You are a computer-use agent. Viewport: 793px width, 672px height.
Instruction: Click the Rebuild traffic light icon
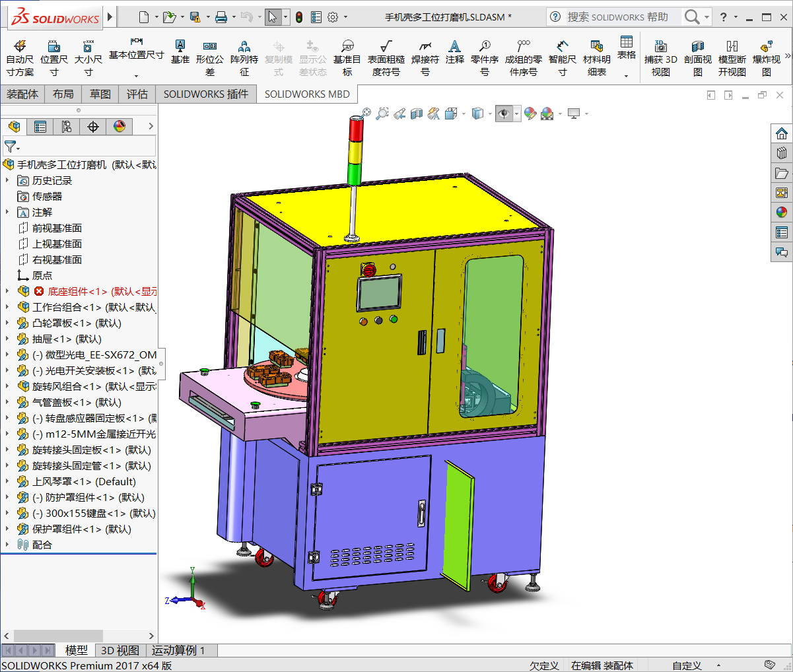pos(299,17)
